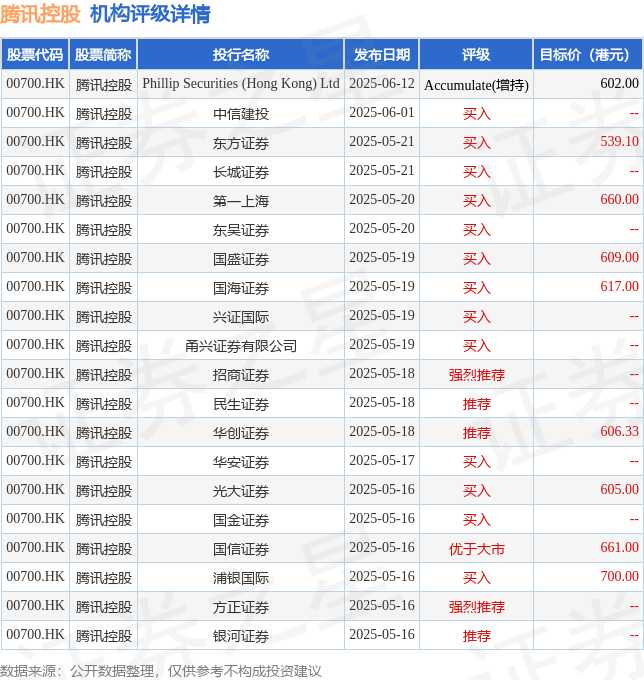This screenshot has width=644, height=680.
Task: Click the date 2025-06-01
Action: pyautogui.click(x=382, y=113)
